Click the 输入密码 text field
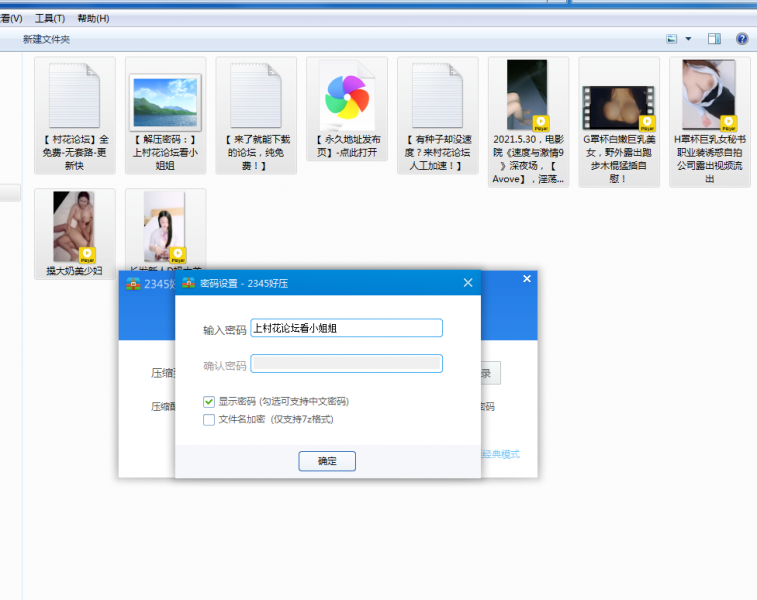The width and height of the screenshot is (757, 600). click(x=346, y=328)
